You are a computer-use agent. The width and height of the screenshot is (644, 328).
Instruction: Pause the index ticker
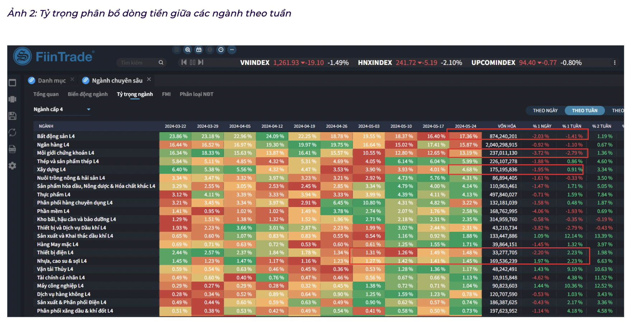click(x=193, y=62)
